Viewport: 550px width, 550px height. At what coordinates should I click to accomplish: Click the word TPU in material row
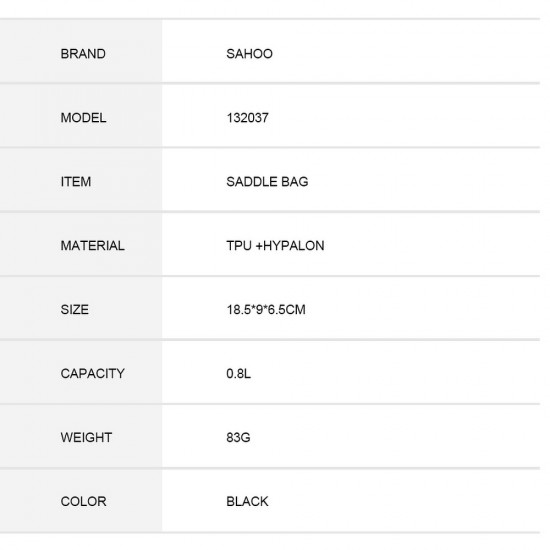pyautogui.click(x=239, y=246)
